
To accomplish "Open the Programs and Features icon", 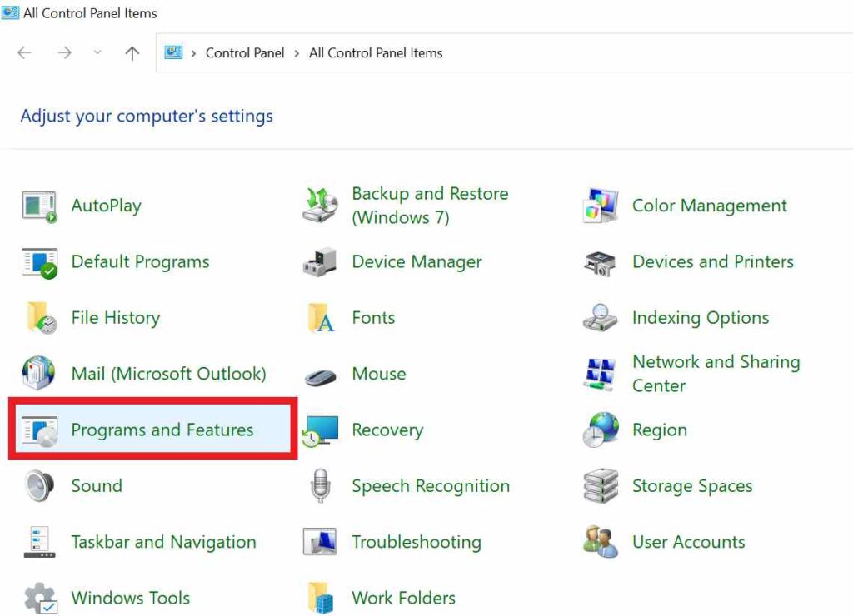I will pos(40,431).
